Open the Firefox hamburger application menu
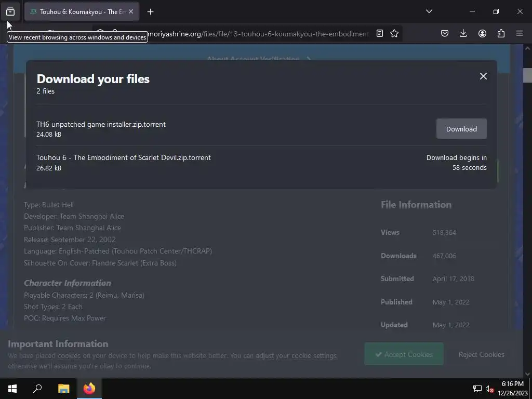Image resolution: width=532 pixels, height=399 pixels. pos(520,33)
